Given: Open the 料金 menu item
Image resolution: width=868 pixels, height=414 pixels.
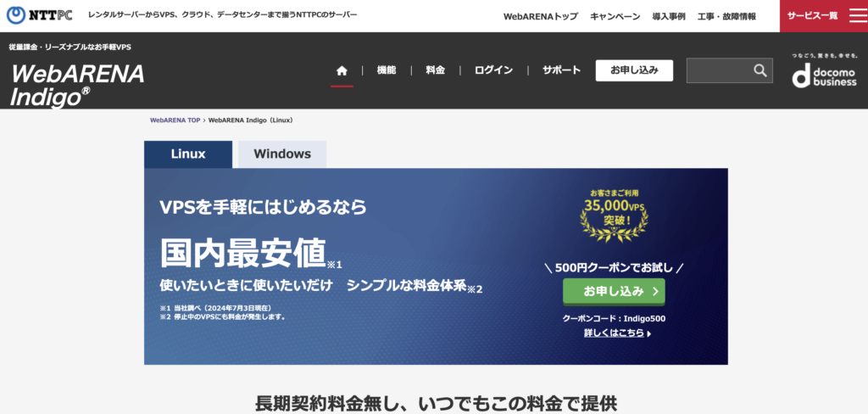Looking at the screenshot, I should click(435, 70).
